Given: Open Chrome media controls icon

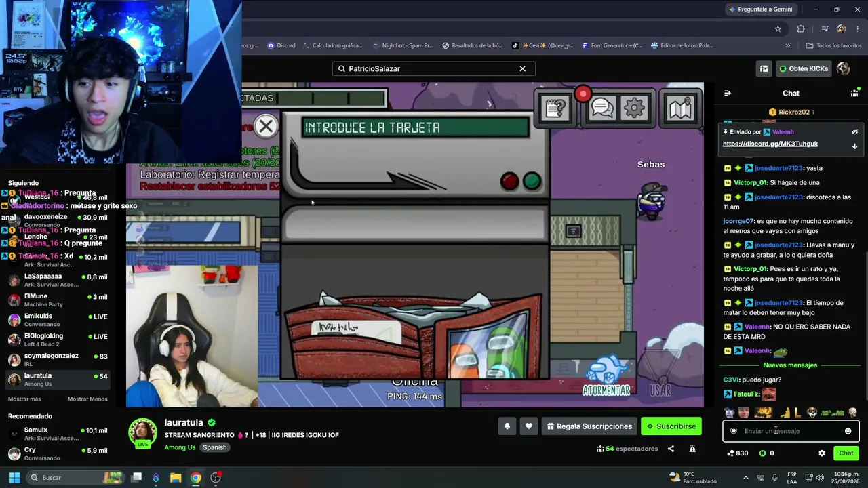Looking at the screenshot, I should click(825, 29).
